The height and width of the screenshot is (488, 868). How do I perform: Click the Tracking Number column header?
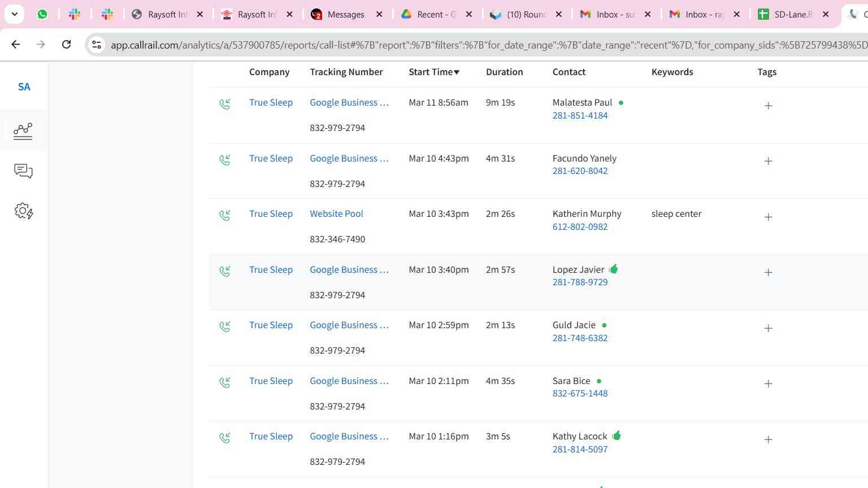coord(346,72)
